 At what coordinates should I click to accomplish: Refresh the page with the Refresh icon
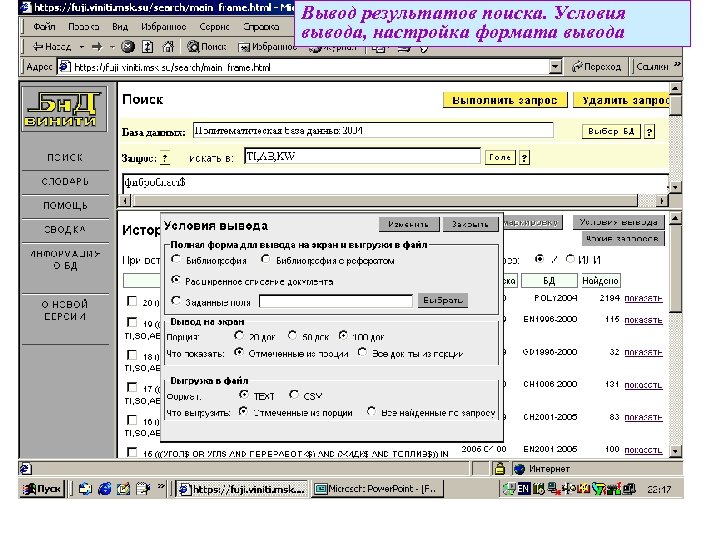pos(147,46)
